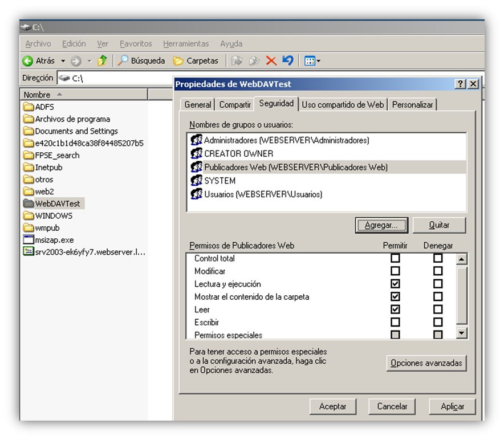This screenshot has width=504, height=440.
Task: Click the SYSTEM group icon
Action: (x=196, y=180)
